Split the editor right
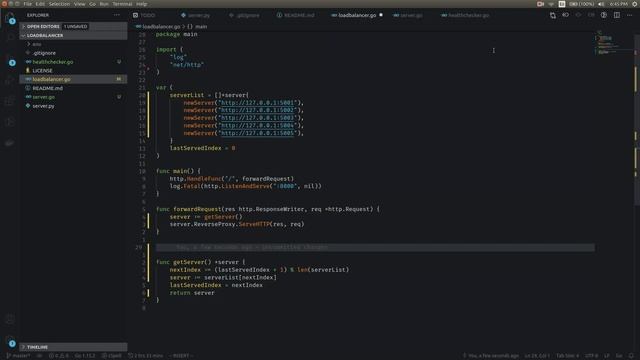 coord(617,16)
